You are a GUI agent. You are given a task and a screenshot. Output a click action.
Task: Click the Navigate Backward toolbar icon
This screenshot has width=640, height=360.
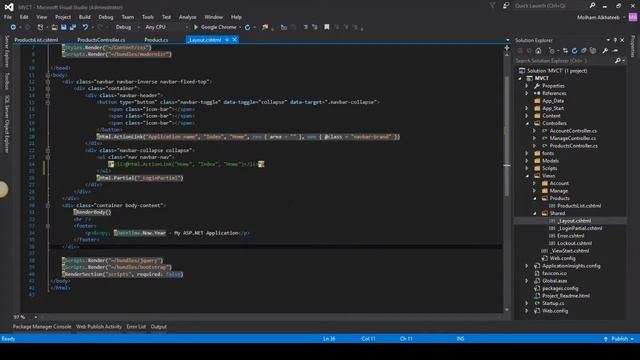click(x=13, y=27)
